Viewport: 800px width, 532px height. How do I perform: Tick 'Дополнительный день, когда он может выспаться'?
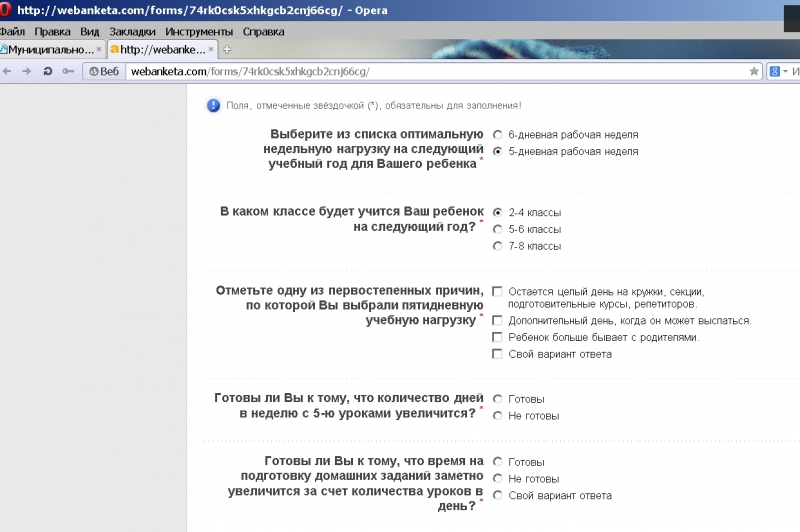[497, 320]
